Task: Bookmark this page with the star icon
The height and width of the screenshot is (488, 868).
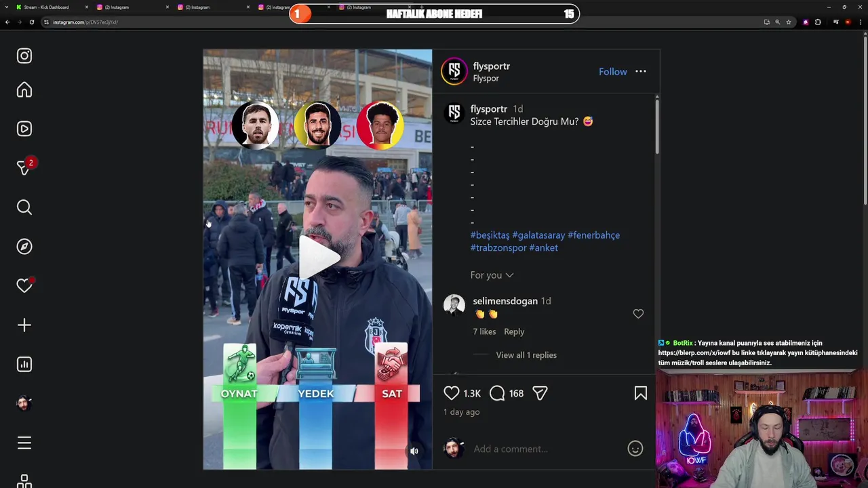Action: click(x=789, y=22)
